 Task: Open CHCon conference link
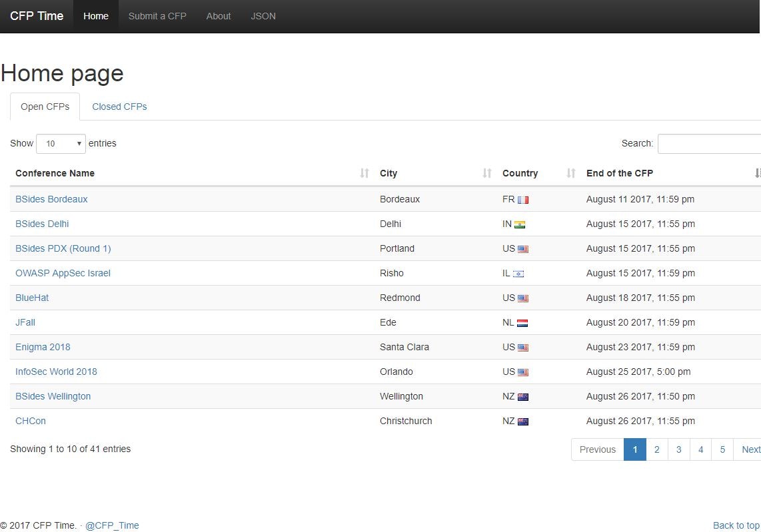pos(31,421)
